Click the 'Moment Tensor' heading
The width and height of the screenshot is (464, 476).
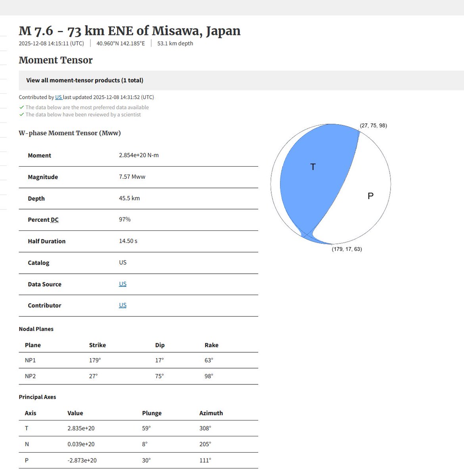(x=56, y=60)
